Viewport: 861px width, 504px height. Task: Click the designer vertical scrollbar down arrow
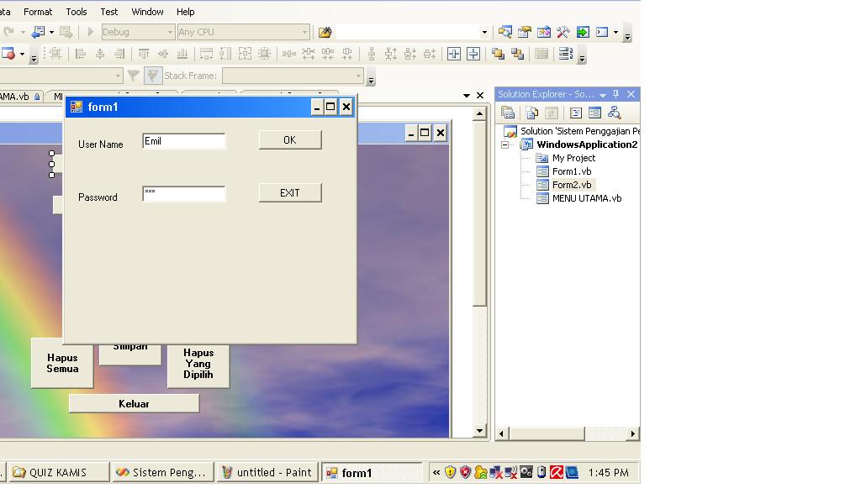click(x=479, y=431)
